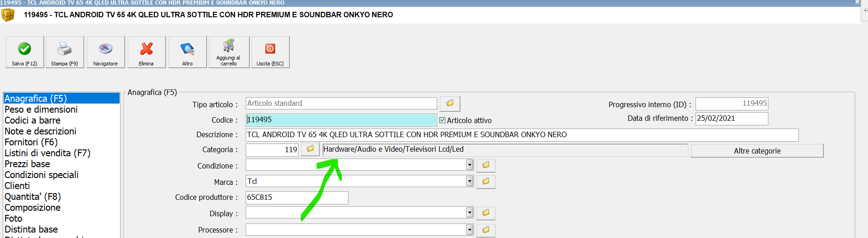Click the Categoria number field 119

pos(272,149)
